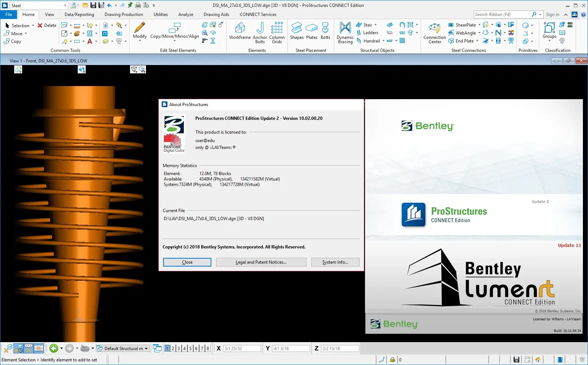The width and height of the screenshot is (588, 365).
Task: Click the lock icon in status bar
Action: click(392, 360)
